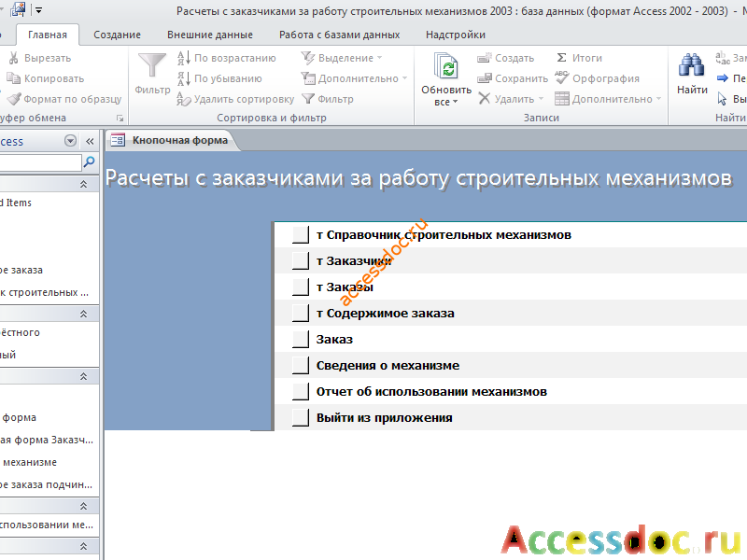This screenshot has width=747, height=560.
Task: Collapse the group containing Items entry
Action: click(x=83, y=184)
